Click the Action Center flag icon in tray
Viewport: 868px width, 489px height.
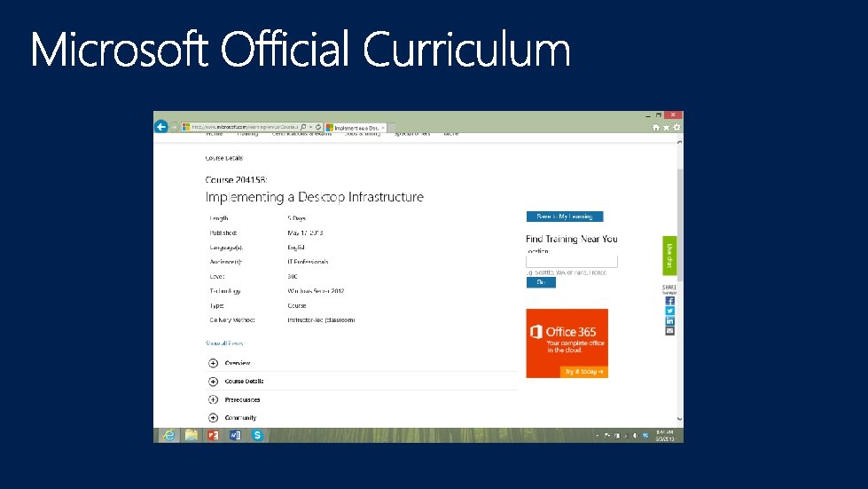607,436
